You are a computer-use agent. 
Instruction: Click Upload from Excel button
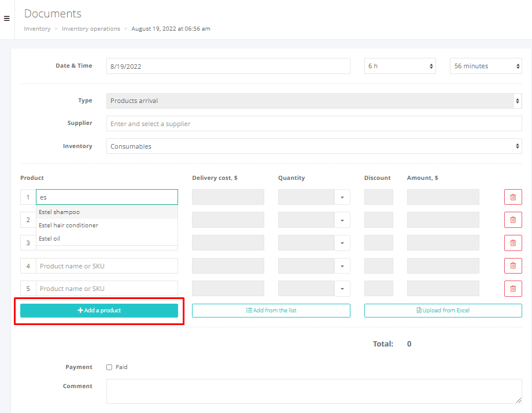[x=443, y=311]
